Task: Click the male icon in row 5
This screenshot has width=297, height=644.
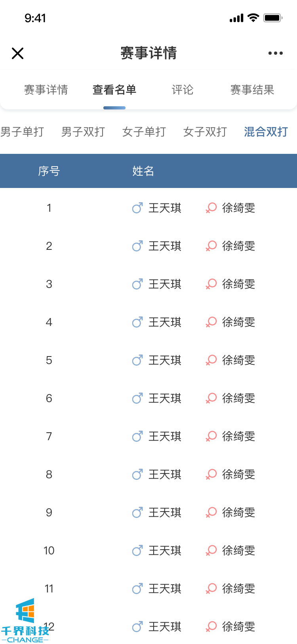Action: pyautogui.click(x=137, y=360)
